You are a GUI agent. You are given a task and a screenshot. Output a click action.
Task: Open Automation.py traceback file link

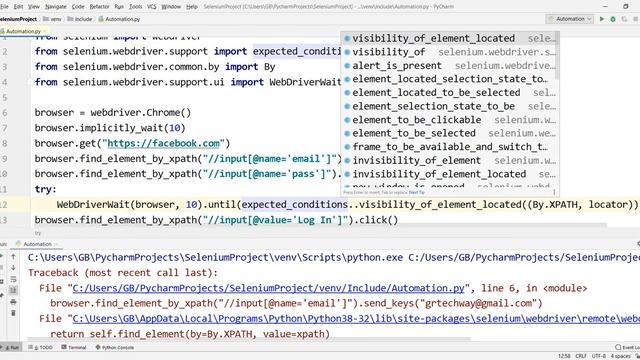click(x=268, y=288)
